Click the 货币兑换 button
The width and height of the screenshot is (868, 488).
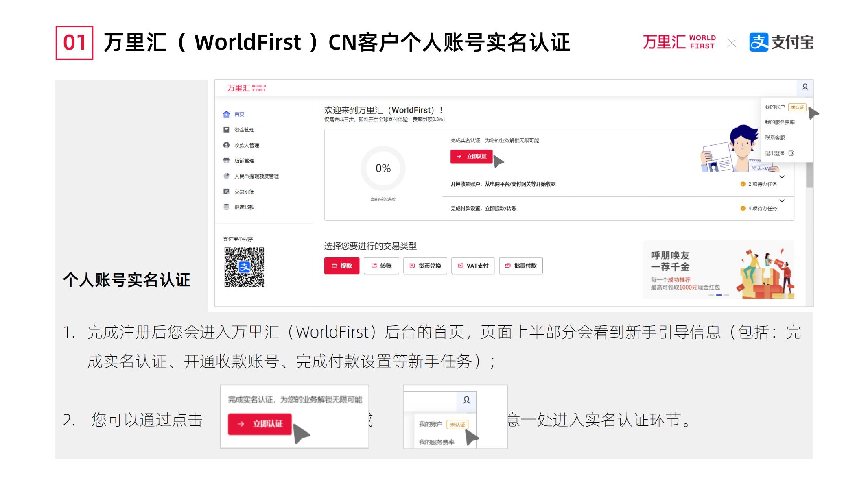(x=425, y=266)
